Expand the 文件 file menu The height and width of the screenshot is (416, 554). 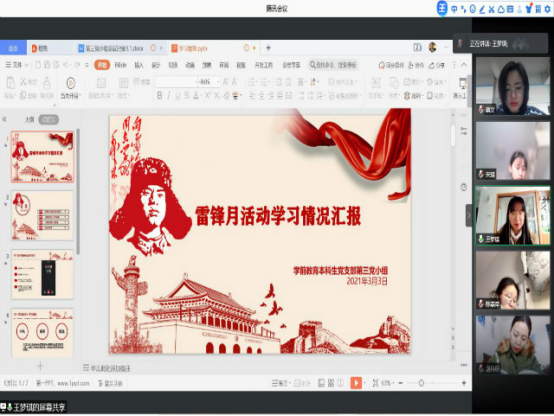(x=17, y=65)
